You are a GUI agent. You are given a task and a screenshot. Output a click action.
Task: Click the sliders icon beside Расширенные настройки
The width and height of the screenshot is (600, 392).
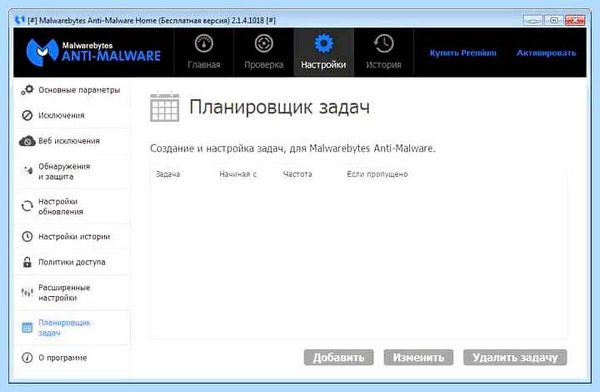[x=27, y=293]
